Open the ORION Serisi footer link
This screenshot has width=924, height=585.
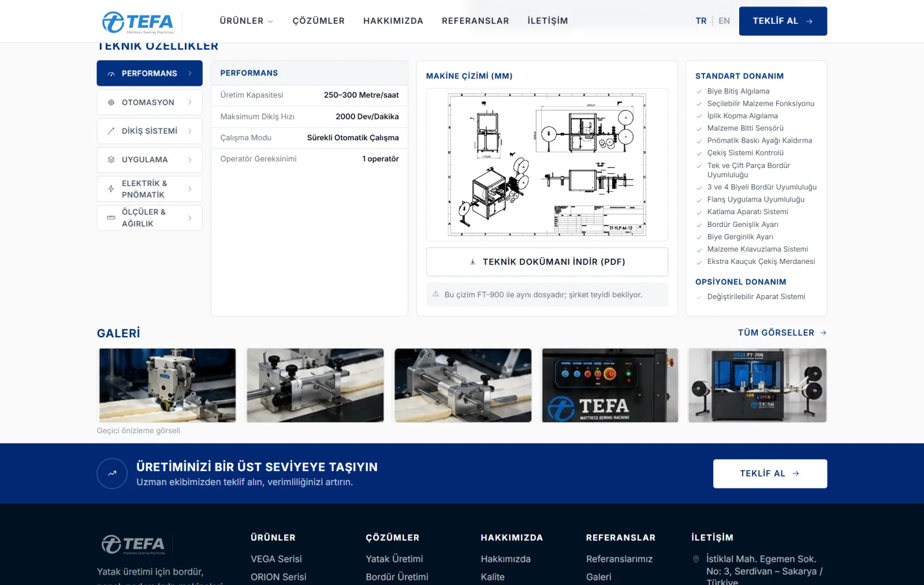pos(278,577)
